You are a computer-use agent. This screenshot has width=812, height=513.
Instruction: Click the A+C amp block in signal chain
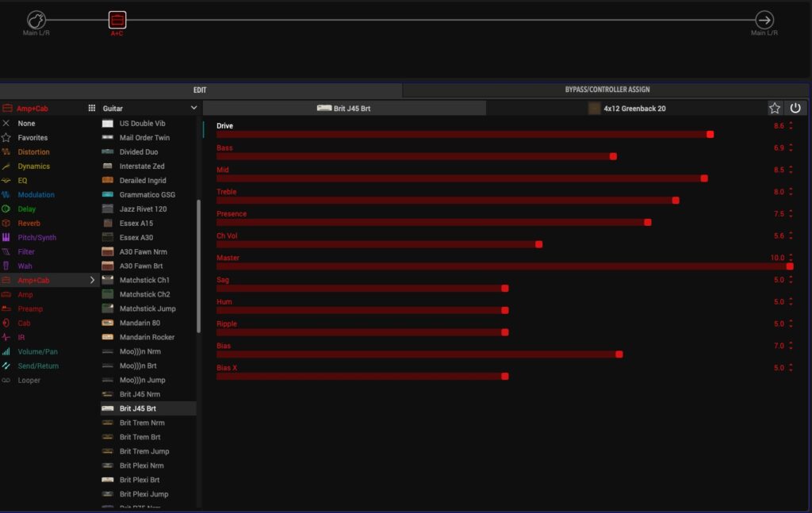pos(117,20)
